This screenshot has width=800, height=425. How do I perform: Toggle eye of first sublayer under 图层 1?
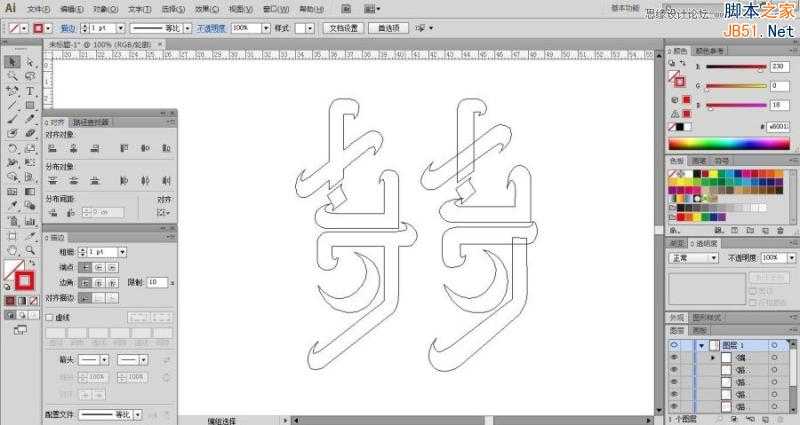click(x=674, y=358)
